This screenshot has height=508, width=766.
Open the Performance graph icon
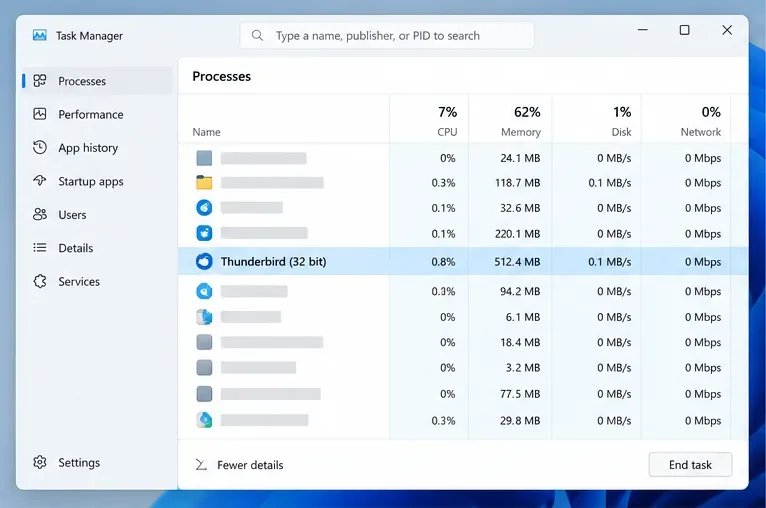(x=40, y=114)
